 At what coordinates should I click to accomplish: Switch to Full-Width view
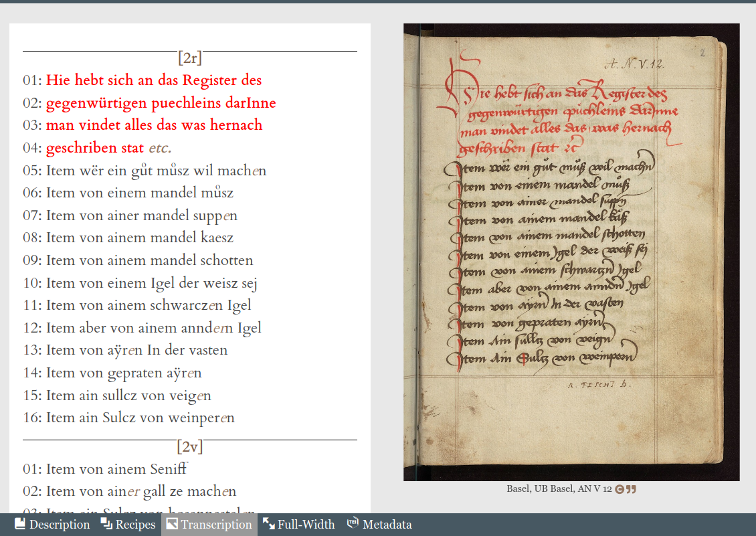click(x=299, y=525)
